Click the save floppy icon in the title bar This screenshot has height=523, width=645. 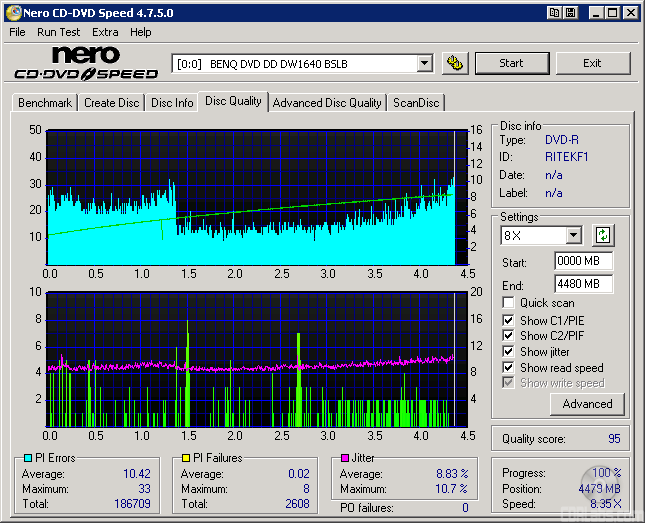click(x=571, y=13)
